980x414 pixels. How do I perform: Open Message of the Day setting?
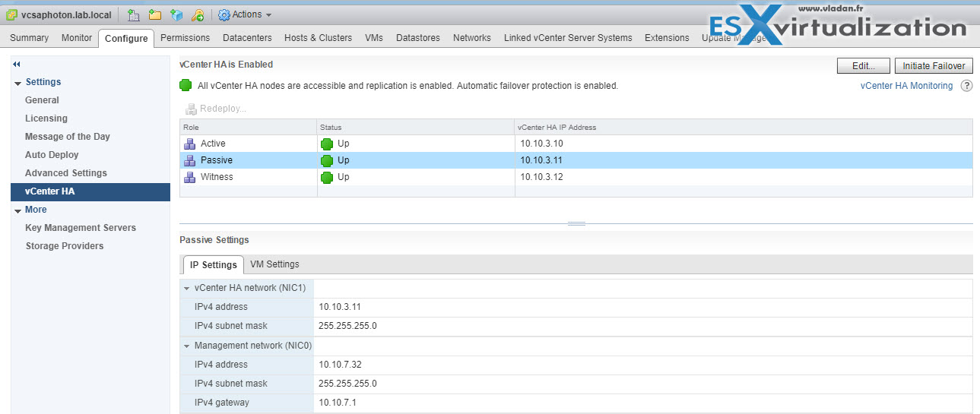click(68, 137)
